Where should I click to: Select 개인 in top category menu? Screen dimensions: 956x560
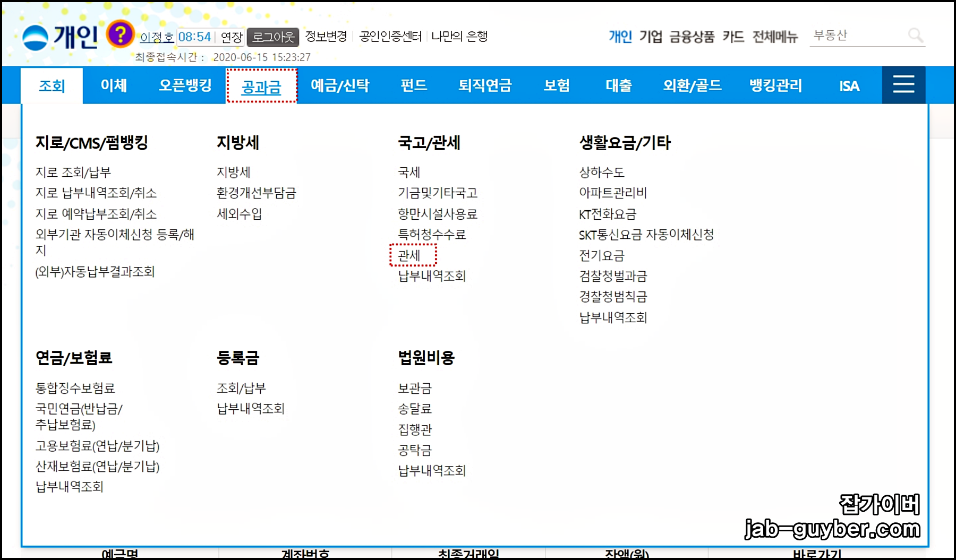[x=620, y=36]
